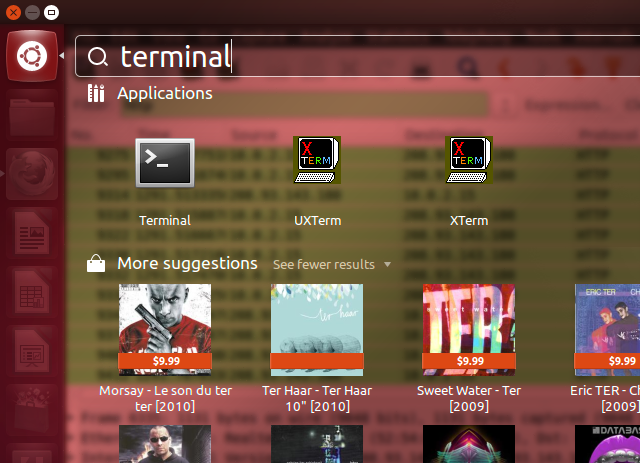This screenshot has width=640, height=463.
Task: Click 'Sweet Water - Ter [2009]' title
Action: [x=469, y=398]
